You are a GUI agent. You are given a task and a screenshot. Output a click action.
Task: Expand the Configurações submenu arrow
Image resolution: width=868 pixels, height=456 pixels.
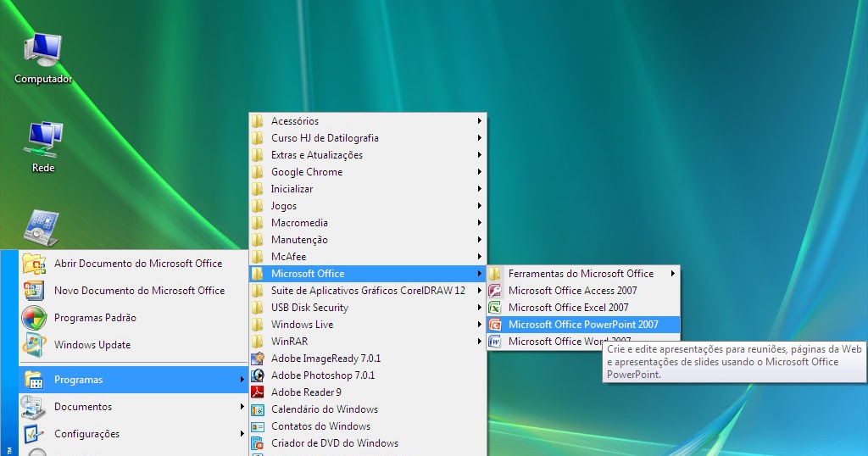click(242, 434)
